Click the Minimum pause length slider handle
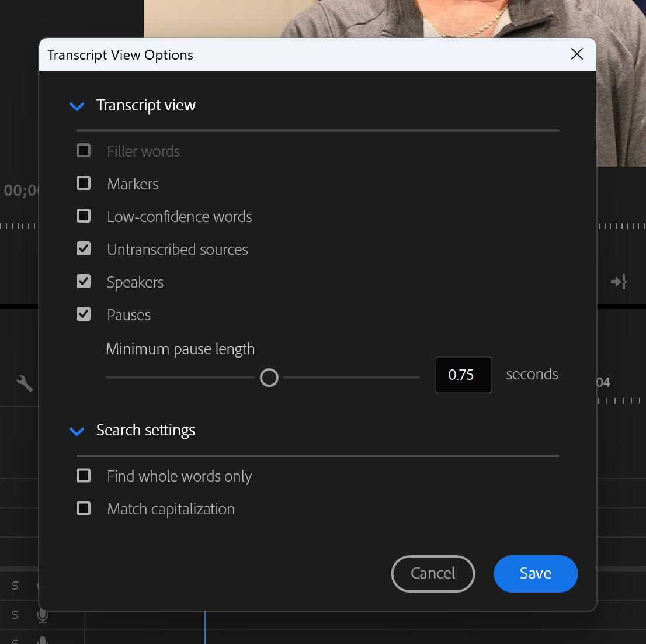Viewport: 646px width, 644px height. click(x=269, y=378)
